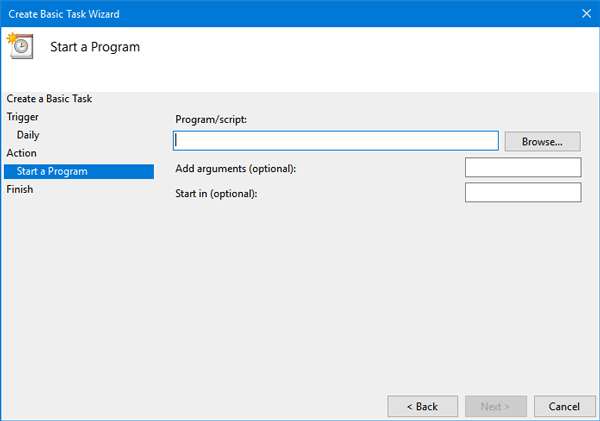Select the Create a Basic Task step
This screenshot has width=600, height=421.
49,99
